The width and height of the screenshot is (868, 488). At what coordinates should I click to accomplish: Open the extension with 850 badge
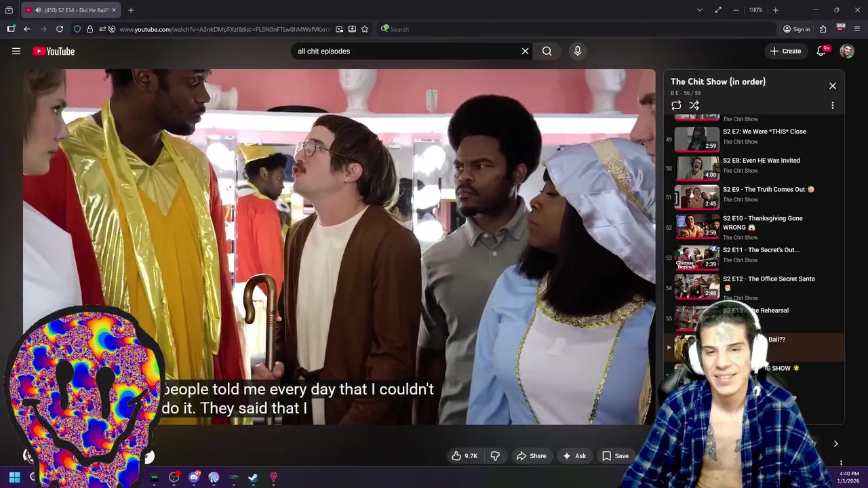840,28
